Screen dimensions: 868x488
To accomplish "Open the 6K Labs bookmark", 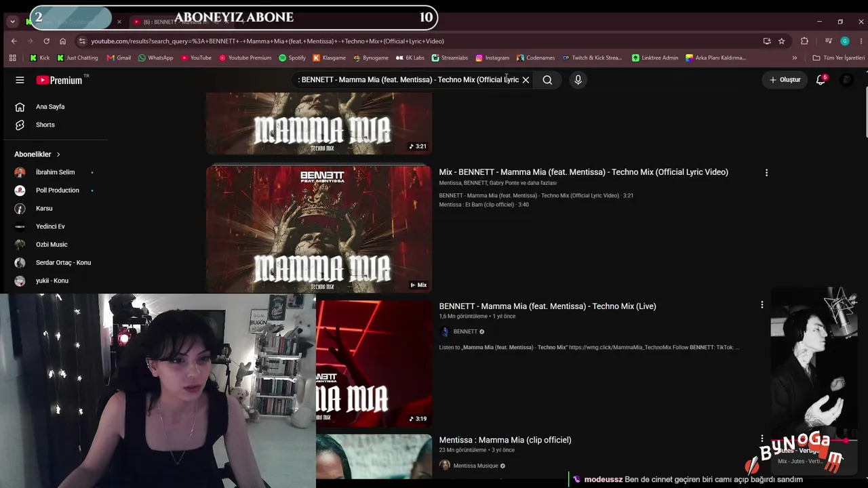I will pos(410,58).
